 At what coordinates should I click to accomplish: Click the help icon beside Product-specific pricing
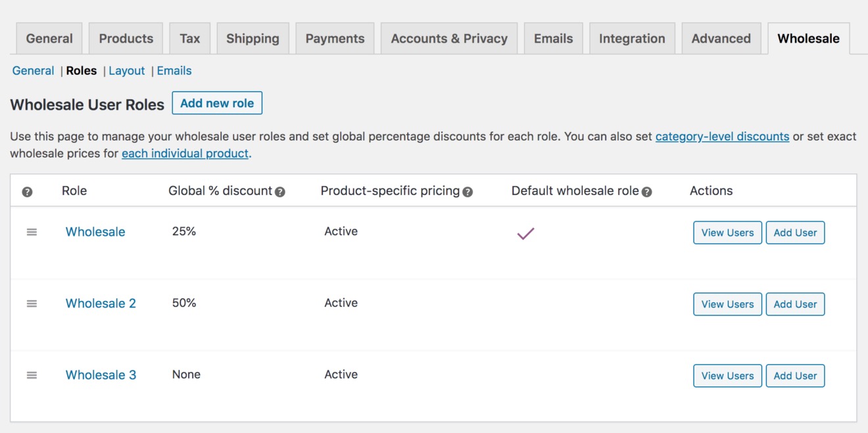point(468,192)
